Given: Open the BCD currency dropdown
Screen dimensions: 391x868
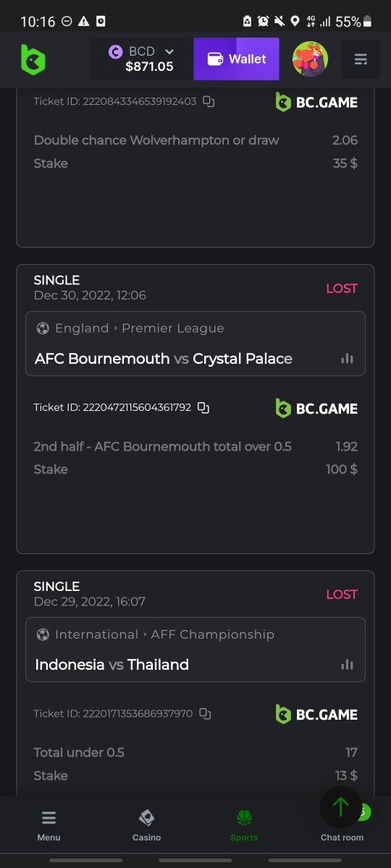Looking at the screenshot, I should click(142, 59).
